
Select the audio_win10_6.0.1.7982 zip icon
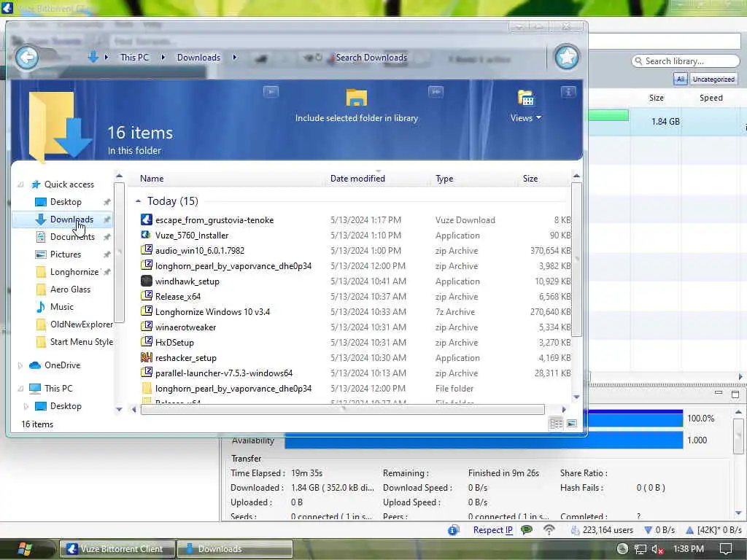pyautogui.click(x=146, y=250)
